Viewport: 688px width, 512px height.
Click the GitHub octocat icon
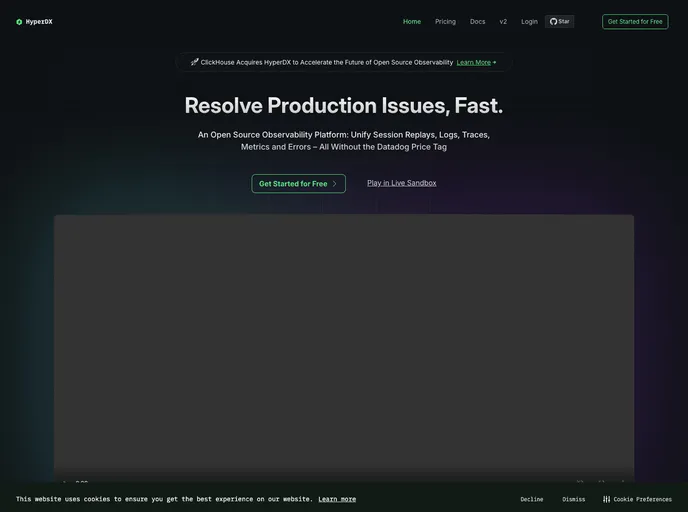(553, 21)
